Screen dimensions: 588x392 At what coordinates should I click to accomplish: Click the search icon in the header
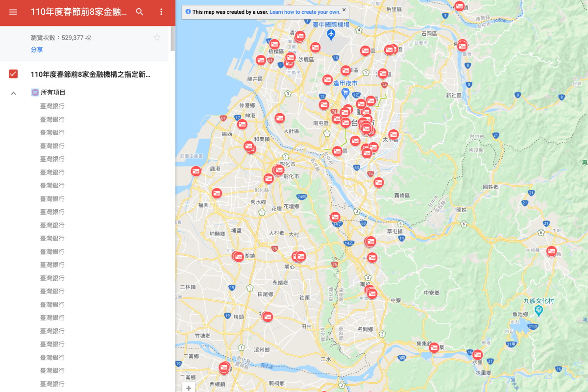(140, 12)
